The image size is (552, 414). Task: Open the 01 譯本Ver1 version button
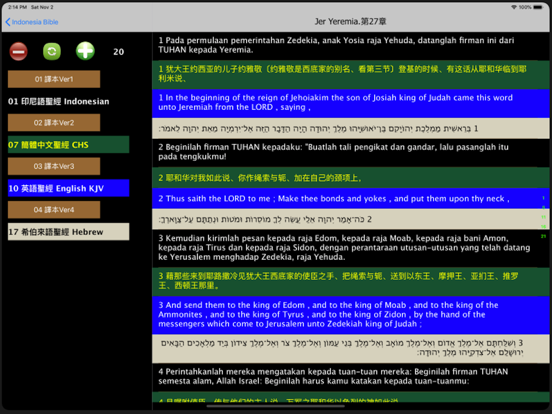[x=54, y=79]
